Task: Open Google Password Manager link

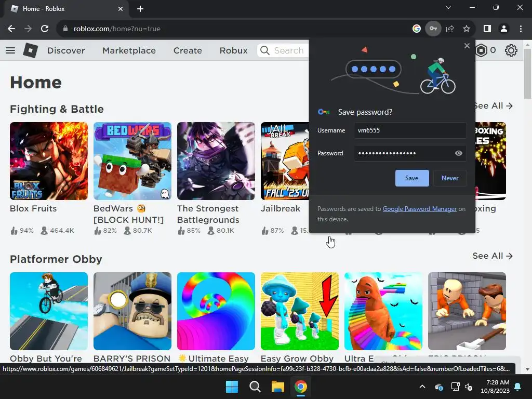Action: (x=419, y=209)
